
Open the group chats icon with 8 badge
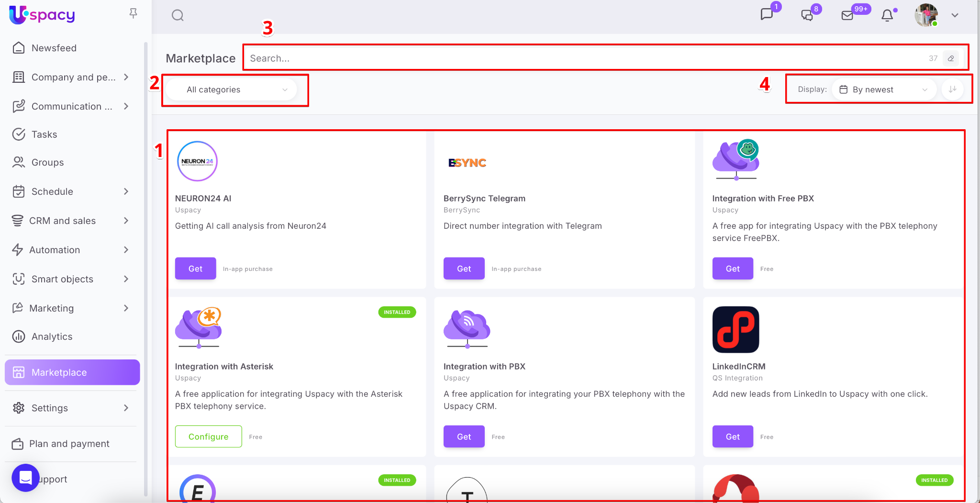click(807, 15)
